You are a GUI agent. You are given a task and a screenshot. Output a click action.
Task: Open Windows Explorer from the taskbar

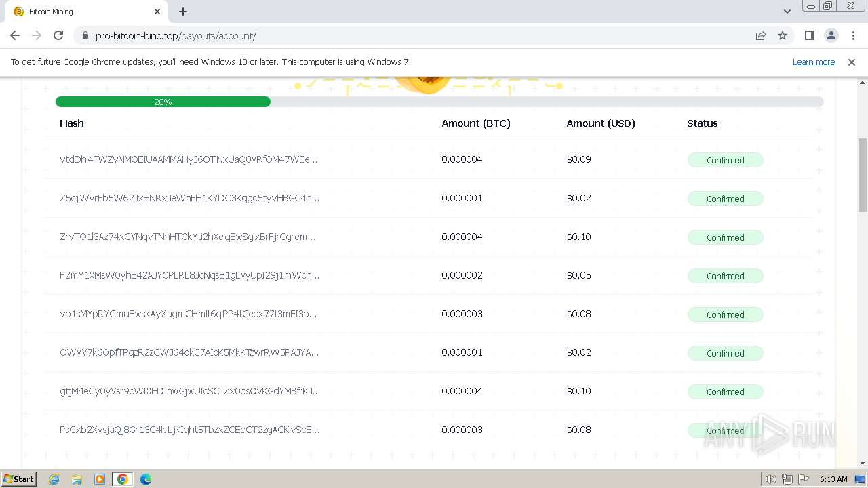point(77,479)
